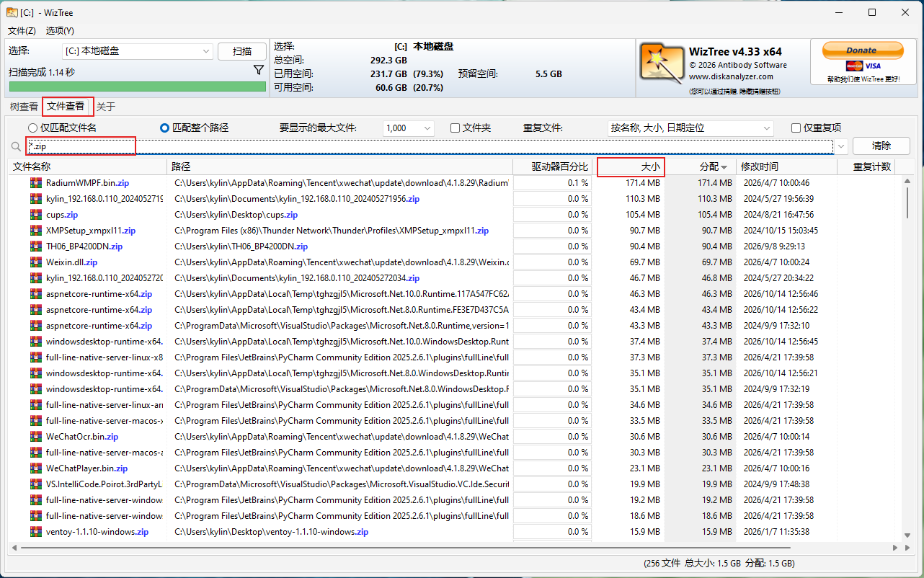This screenshot has height=578, width=924.
Task: Open the [C:] 本地磁盘 drive dropdown
Action: click(138, 51)
